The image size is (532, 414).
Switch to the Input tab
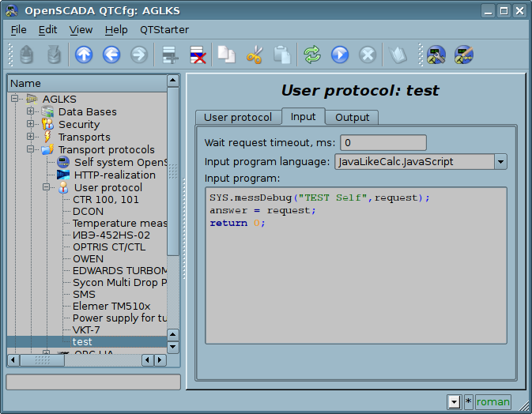pos(303,117)
